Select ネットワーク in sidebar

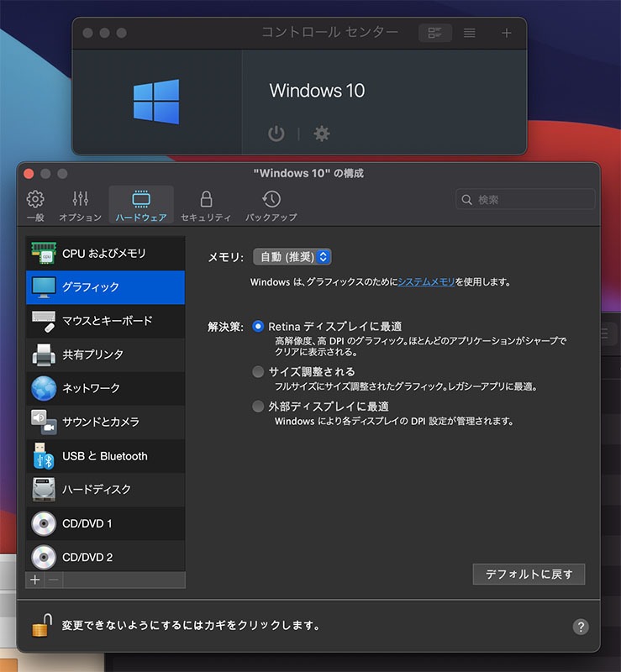pos(106,388)
